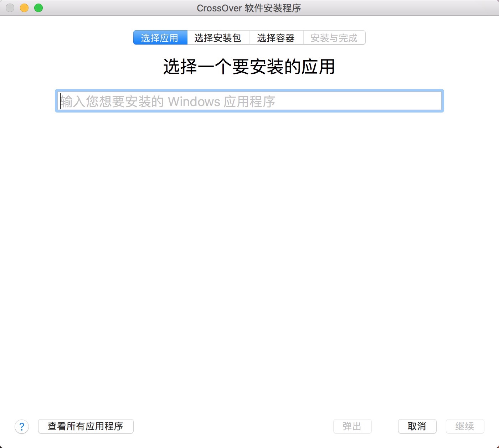Viewport: 499px width, 448px height.
Task: Switch to the 选择应用 tab
Action: coord(160,38)
